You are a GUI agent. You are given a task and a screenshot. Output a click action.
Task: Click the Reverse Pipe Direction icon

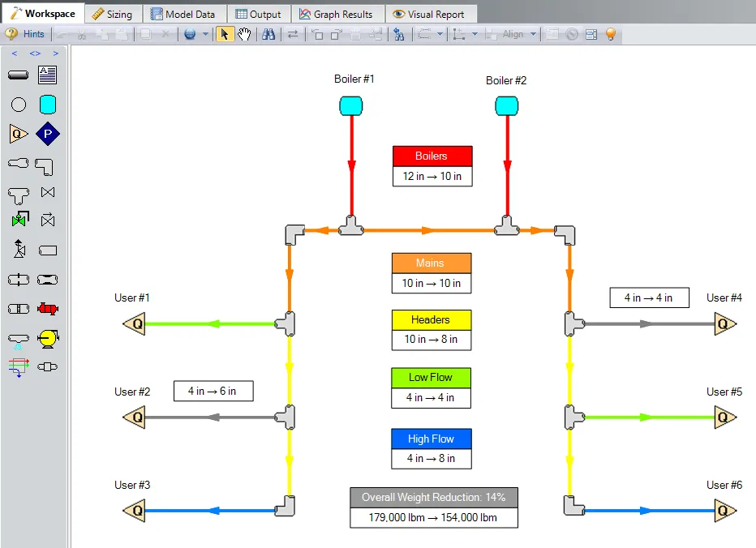click(294, 34)
